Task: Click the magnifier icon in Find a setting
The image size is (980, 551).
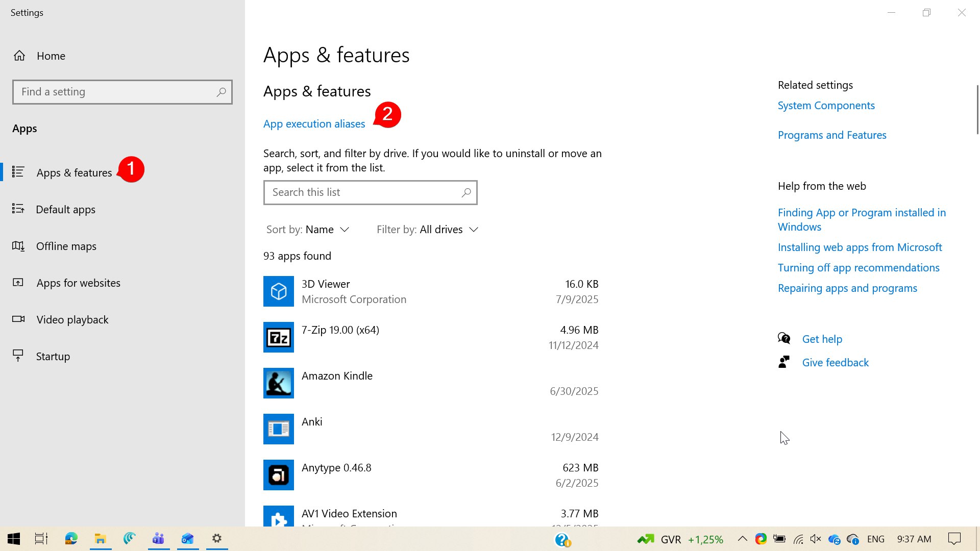Action: [221, 92]
